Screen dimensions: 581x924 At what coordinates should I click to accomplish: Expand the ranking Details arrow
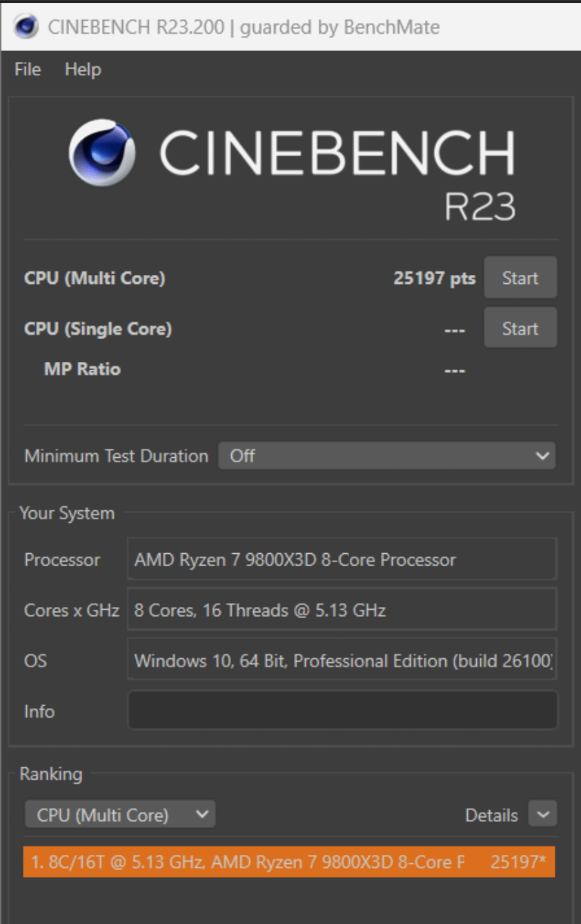point(542,814)
